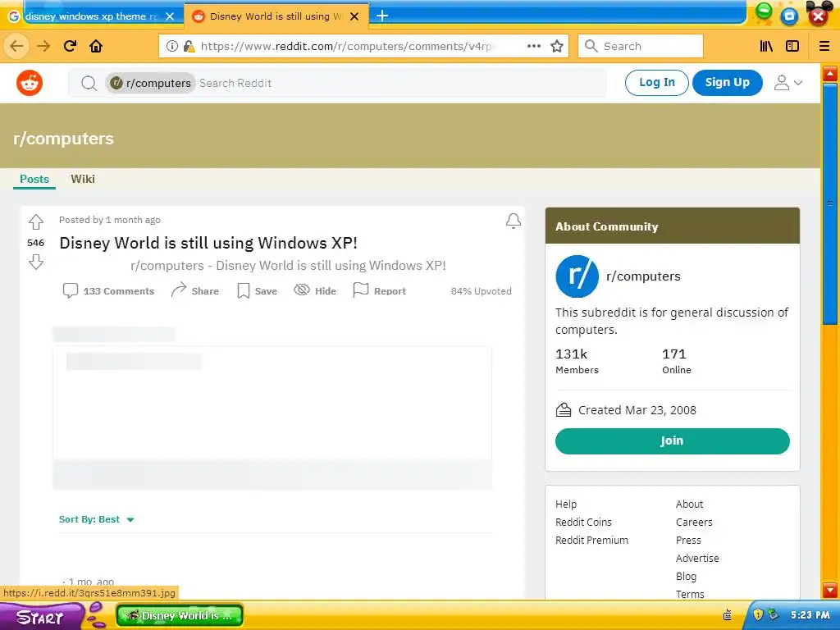The image size is (840, 630).
Task: Downvote the Disney World post
Action: coord(36,262)
